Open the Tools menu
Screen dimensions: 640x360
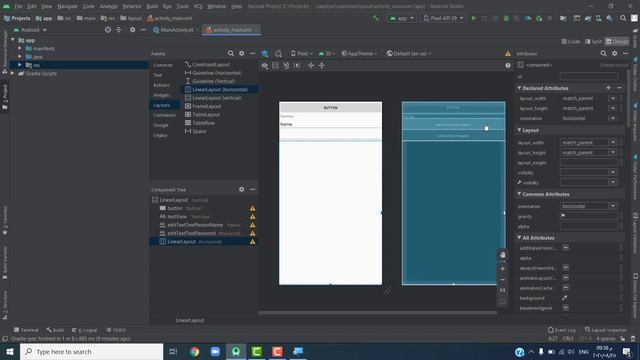click(x=182, y=6)
